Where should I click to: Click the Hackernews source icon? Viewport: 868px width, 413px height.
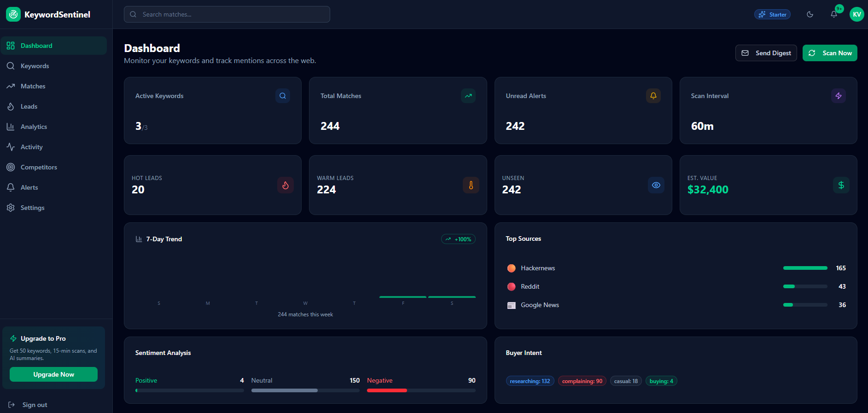tap(511, 268)
